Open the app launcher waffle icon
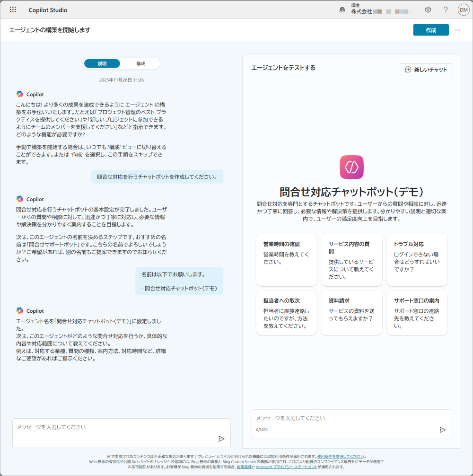The image size is (473, 476). coord(13,9)
